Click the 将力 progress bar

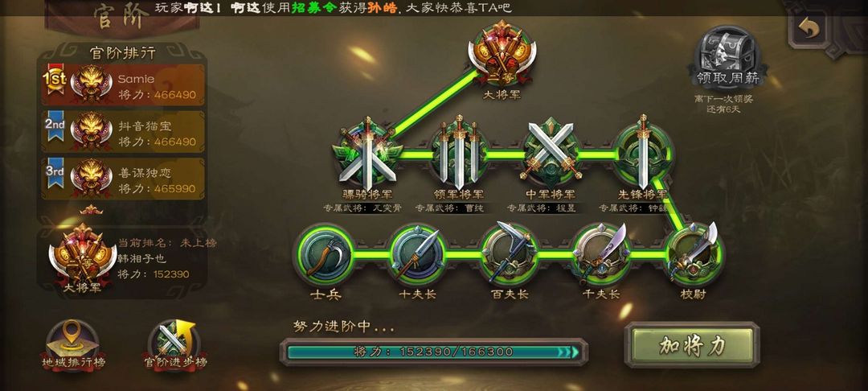[433, 352]
